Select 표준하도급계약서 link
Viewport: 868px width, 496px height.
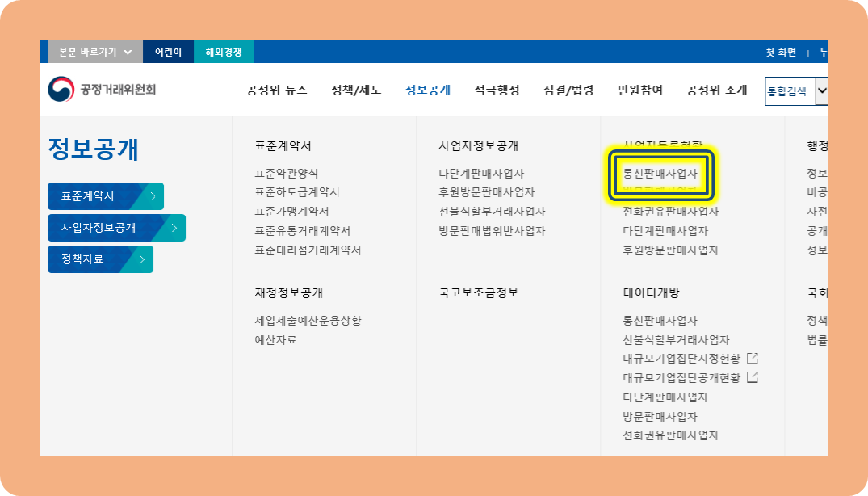tap(296, 192)
